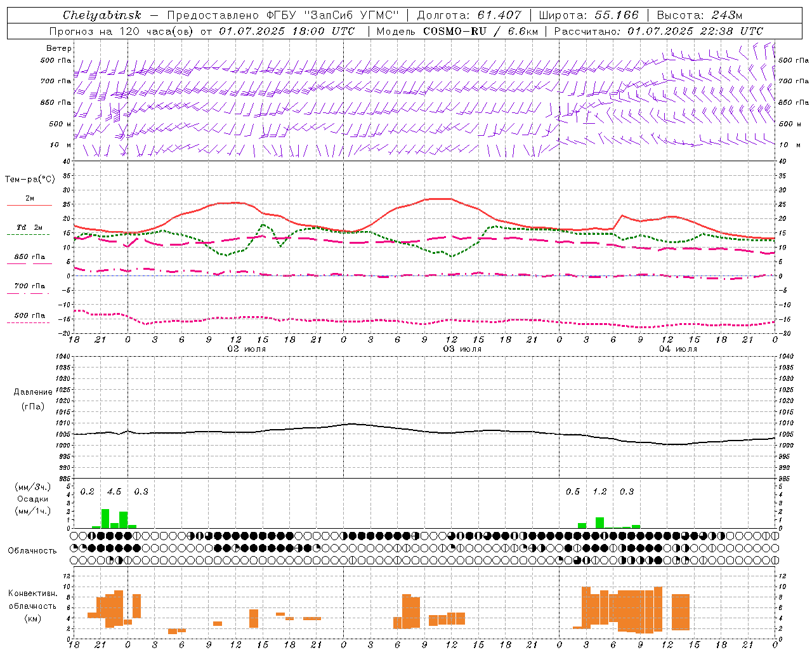Screen dimensions: 812x650
Task: Click the dashed green line sample under 'Td 2м'
Action: [x=28, y=234]
